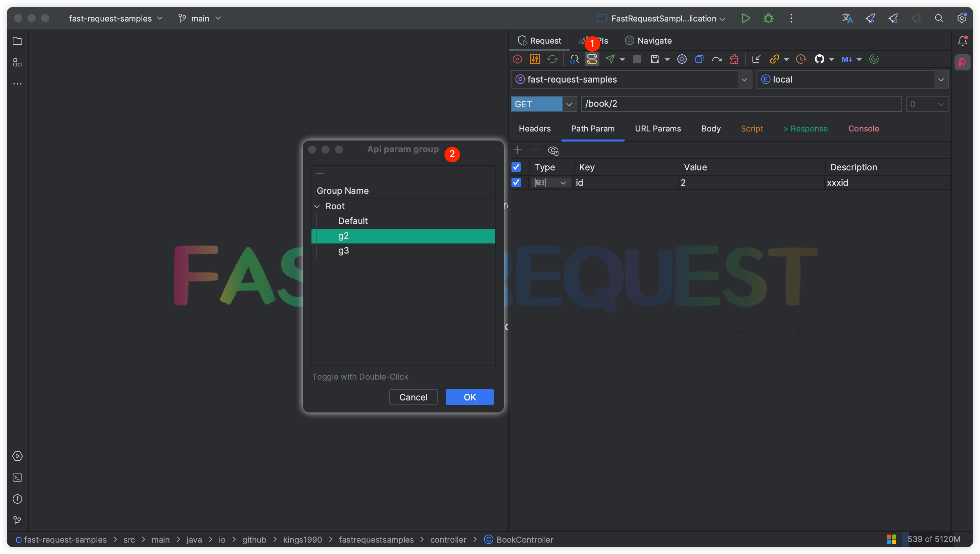This screenshot has height=554, width=980.
Task: Open the GET method dropdown
Action: coord(569,104)
